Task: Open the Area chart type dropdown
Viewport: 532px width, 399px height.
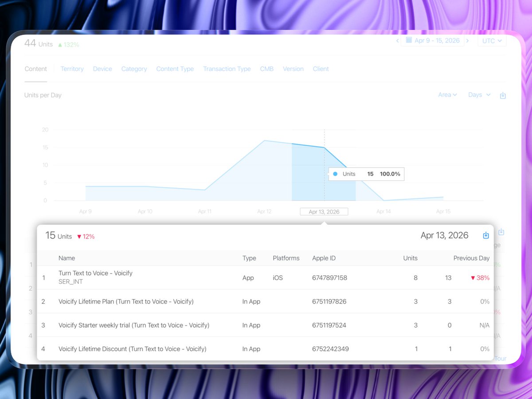Action: tap(447, 95)
